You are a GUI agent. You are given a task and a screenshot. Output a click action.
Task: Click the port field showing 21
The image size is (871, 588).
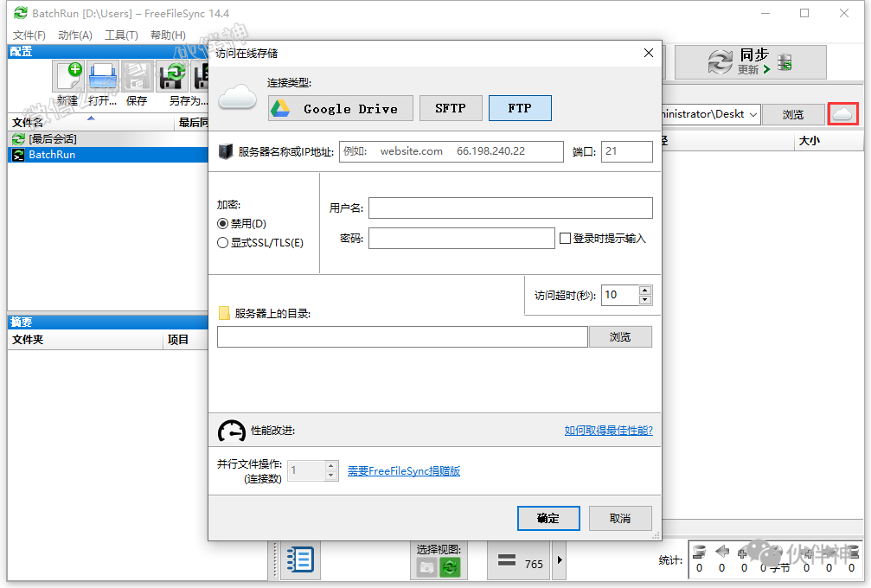[x=626, y=151]
